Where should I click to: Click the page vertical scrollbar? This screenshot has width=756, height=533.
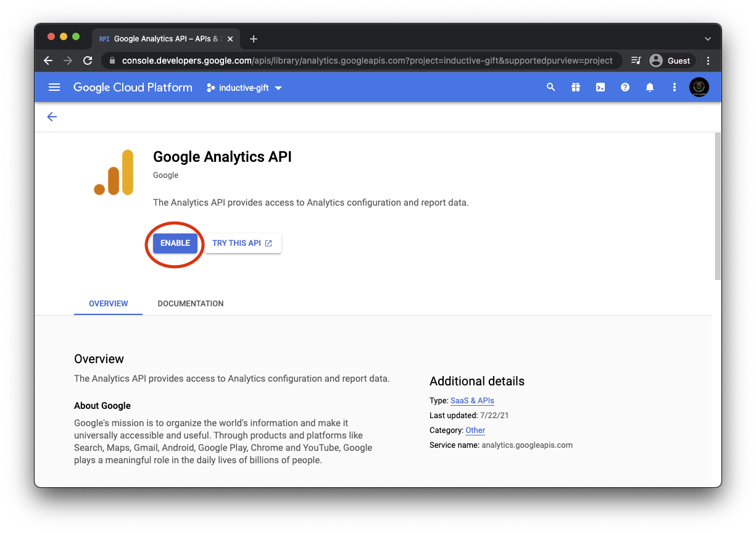718,206
